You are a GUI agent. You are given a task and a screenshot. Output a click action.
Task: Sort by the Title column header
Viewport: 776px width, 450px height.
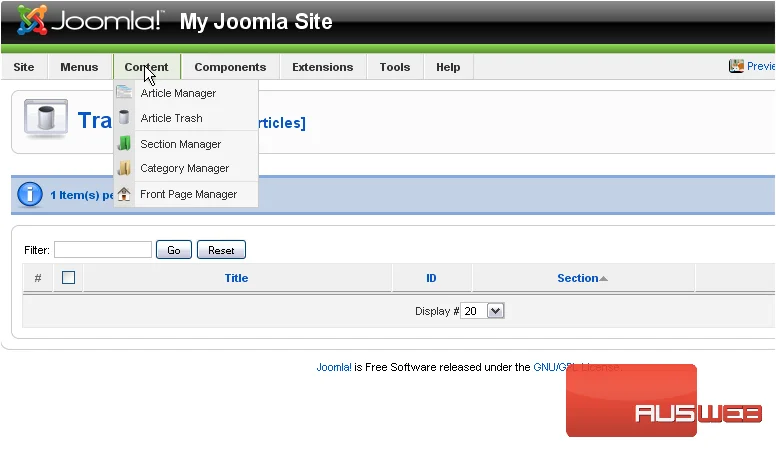click(237, 278)
